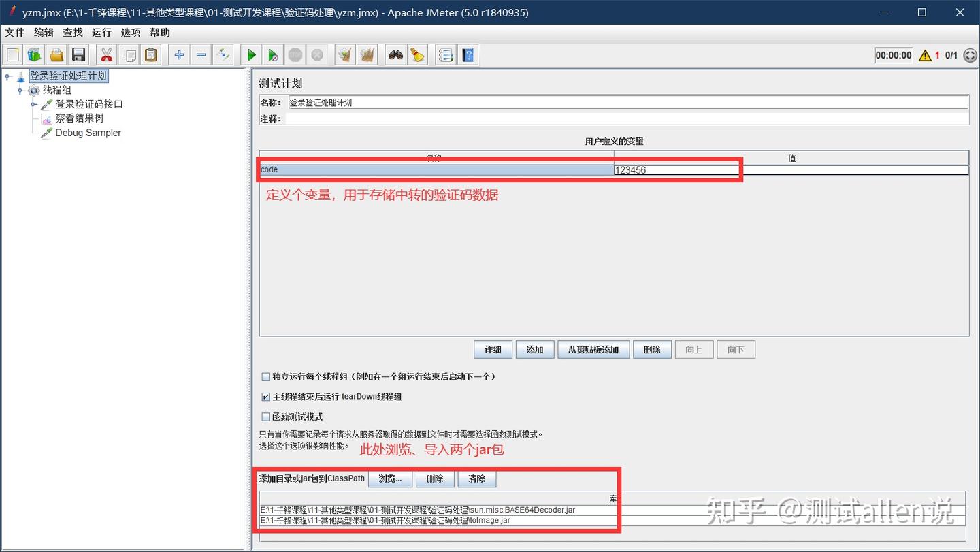Click the 00:00:00 elapsed time display
Image resolution: width=980 pixels, height=552 pixels.
tap(893, 55)
